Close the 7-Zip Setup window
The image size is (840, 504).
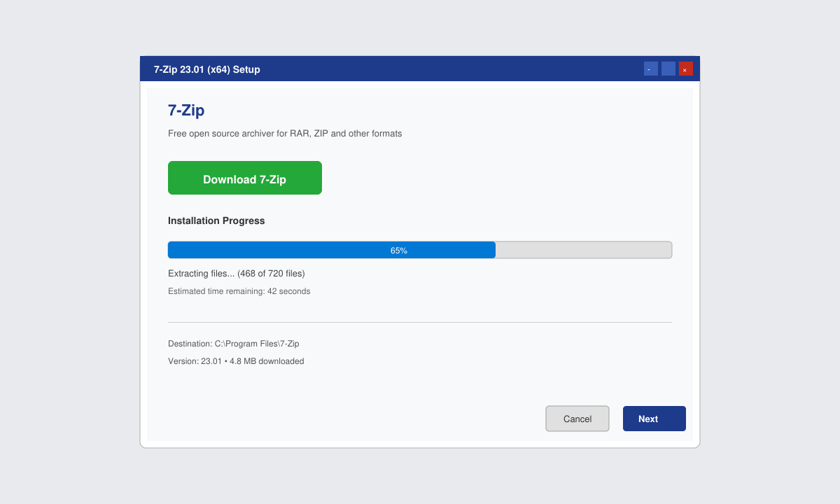point(686,69)
